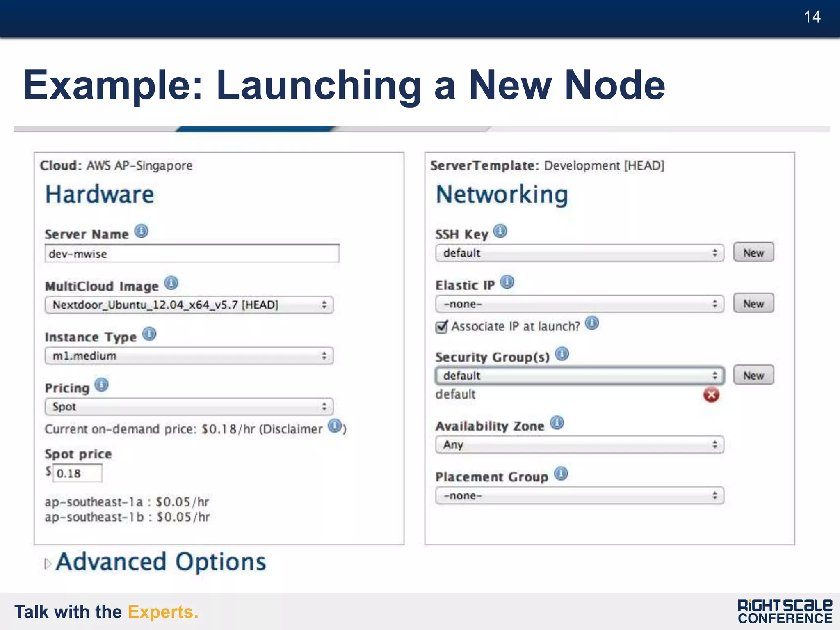The width and height of the screenshot is (840, 630).
Task: Click the Disclaimer info icon
Action: click(x=335, y=426)
